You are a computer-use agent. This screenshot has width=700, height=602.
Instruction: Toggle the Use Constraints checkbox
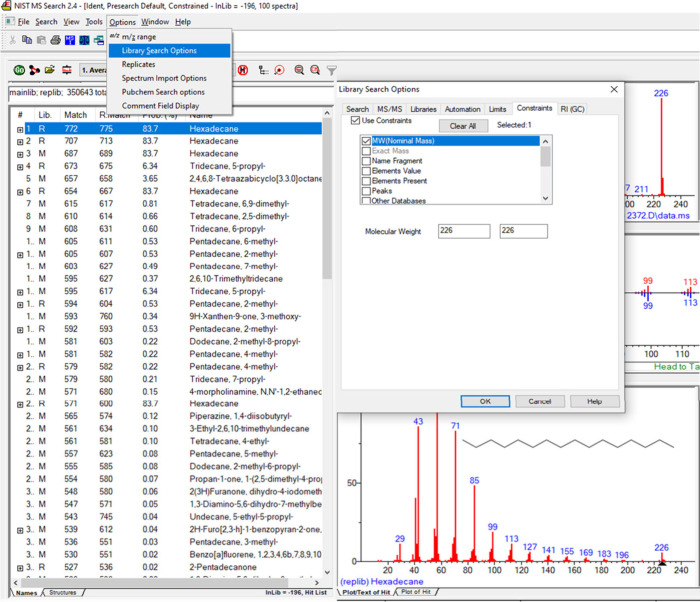click(355, 121)
